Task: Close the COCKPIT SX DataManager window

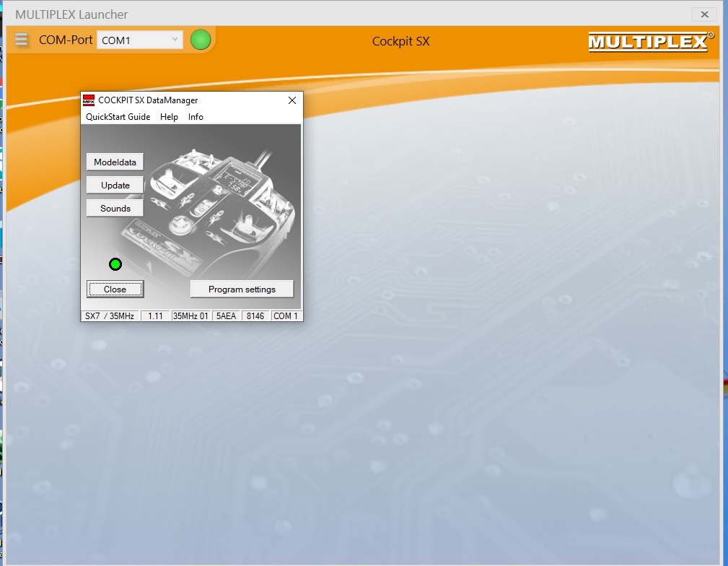Action: tap(292, 100)
